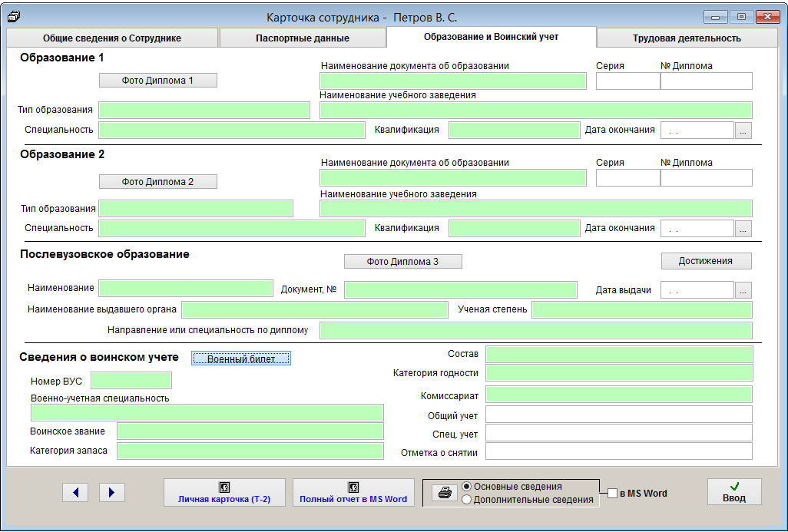Click the Документ, № field
788x532 pixels.
click(460, 290)
